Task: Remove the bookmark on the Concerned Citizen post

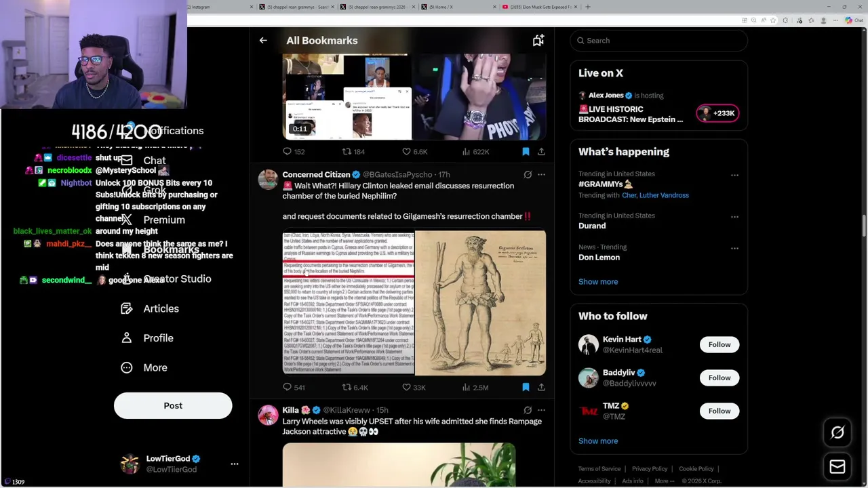Action: coord(526,387)
